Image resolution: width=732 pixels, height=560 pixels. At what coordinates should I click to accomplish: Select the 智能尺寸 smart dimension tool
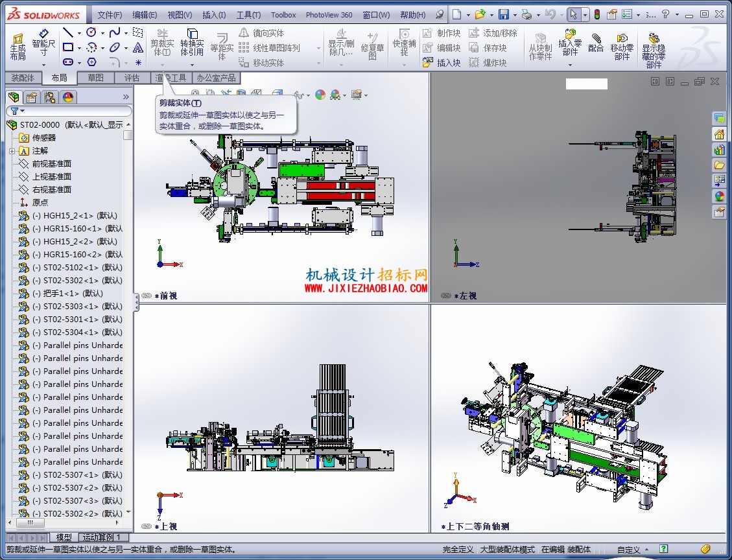[43, 43]
